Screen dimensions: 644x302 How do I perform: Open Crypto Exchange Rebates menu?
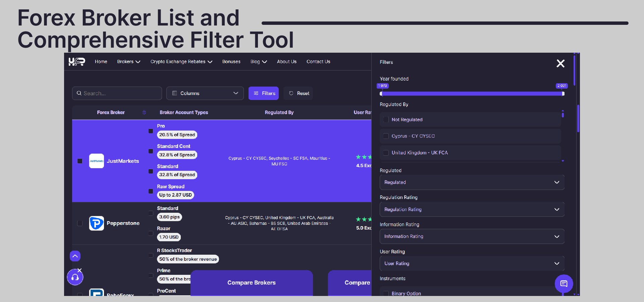[181, 62]
